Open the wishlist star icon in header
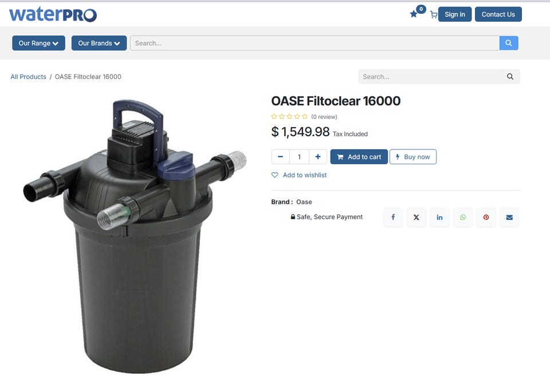Image resolution: width=550 pixels, height=392 pixels. [x=414, y=14]
